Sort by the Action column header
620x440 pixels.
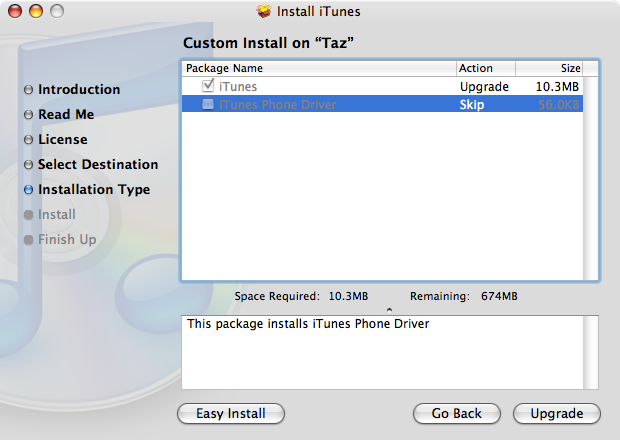[x=486, y=68]
